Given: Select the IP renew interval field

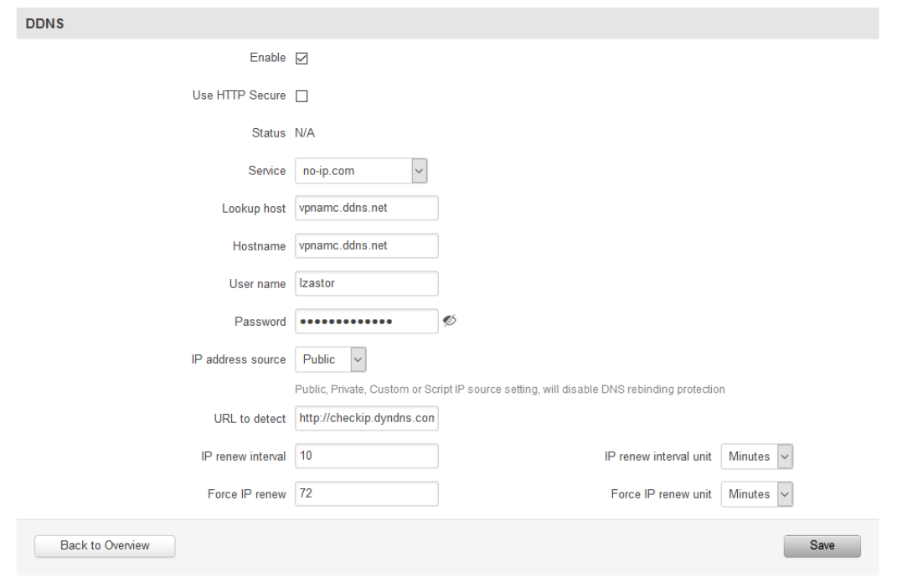Looking at the screenshot, I should 367,456.
